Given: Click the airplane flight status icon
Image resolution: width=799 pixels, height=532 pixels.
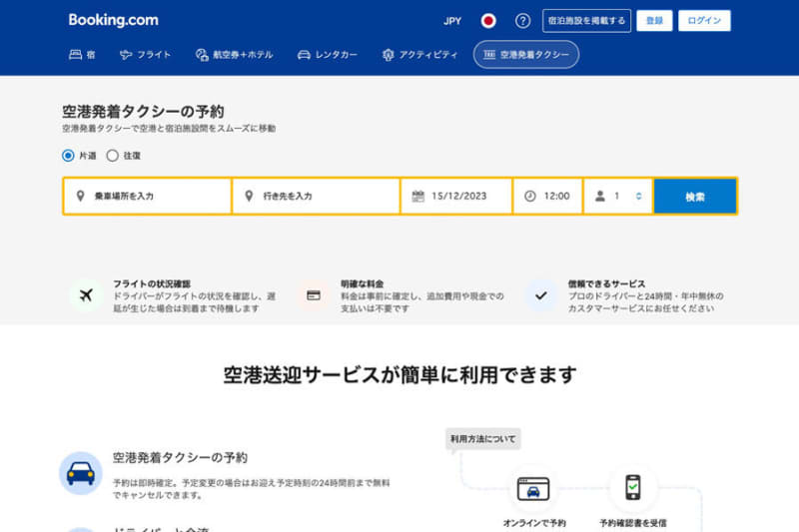Looking at the screenshot, I should pos(86,295).
